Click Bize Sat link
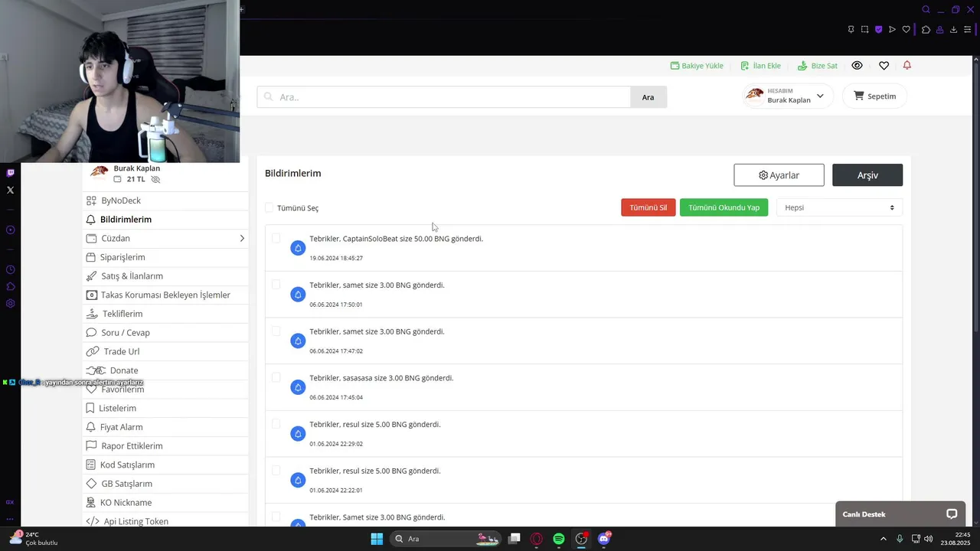The height and width of the screenshot is (551, 980). pyautogui.click(x=818, y=66)
